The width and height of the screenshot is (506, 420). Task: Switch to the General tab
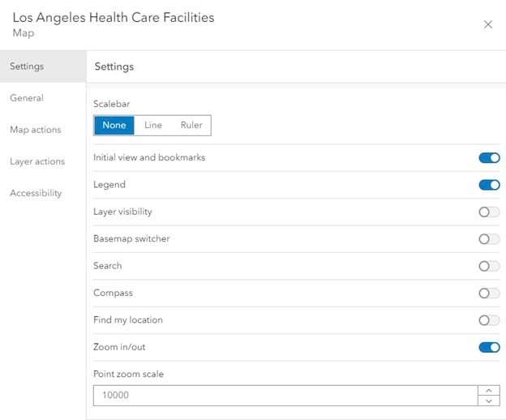pos(27,98)
